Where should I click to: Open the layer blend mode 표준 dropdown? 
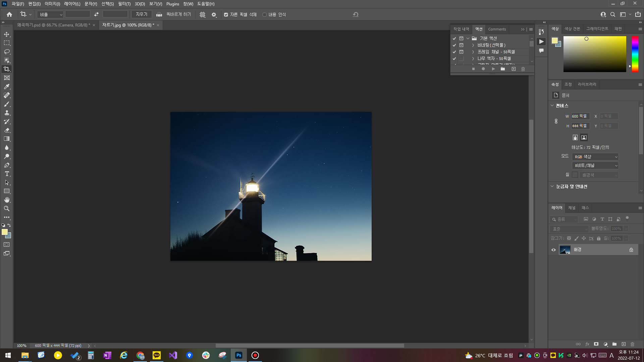coord(569,229)
